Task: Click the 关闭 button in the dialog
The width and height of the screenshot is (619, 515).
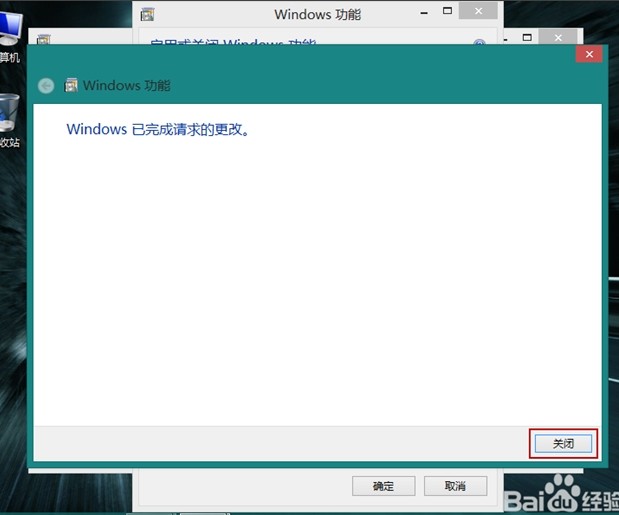Action: 563,444
